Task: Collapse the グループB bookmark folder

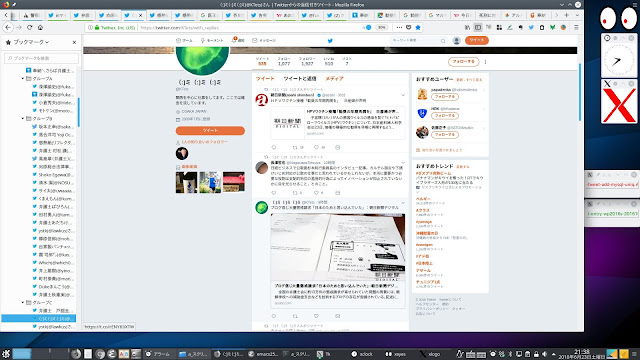Action: point(22,118)
